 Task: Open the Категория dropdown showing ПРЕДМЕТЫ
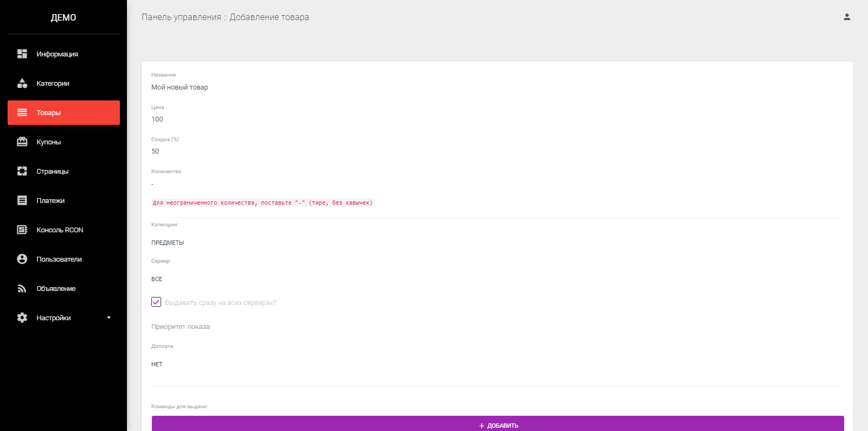point(497,243)
